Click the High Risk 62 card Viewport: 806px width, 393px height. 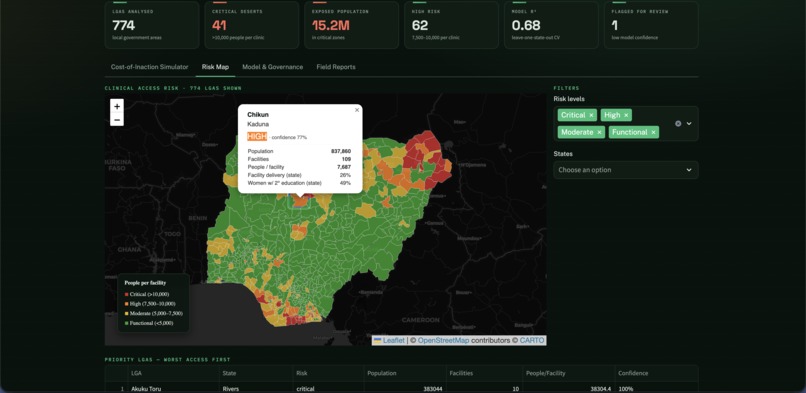451,25
